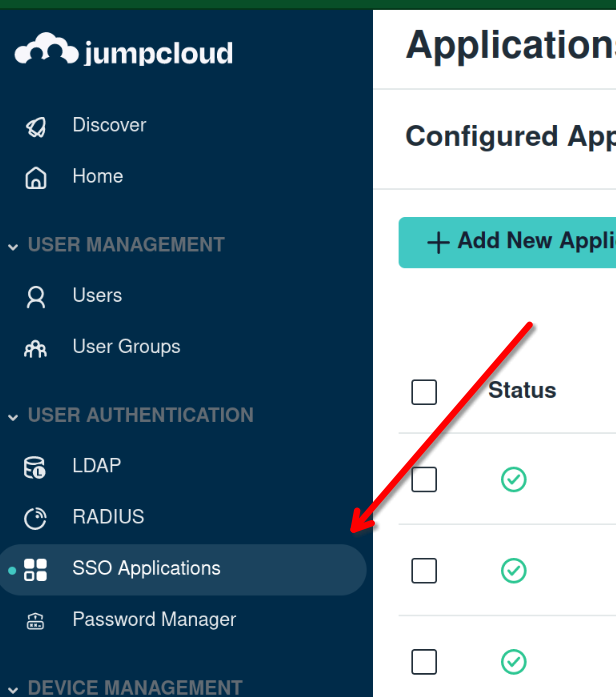This screenshot has height=697, width=616.
Task: Click the third row's green status checkmark
Action: (x=514, y=662)
